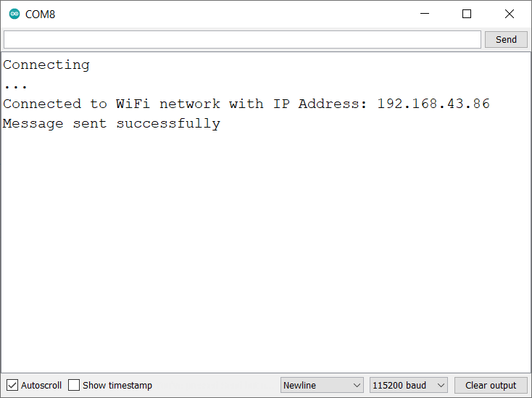Screen dimensions: 532x398
Task: Click the Clear output button
Action: pos(491,385)
